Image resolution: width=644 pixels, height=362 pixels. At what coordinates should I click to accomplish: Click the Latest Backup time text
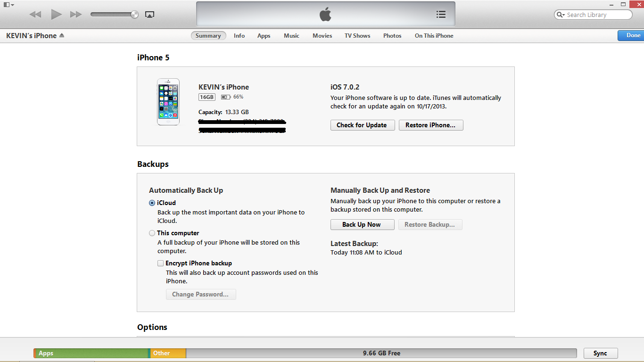point(366,253)
